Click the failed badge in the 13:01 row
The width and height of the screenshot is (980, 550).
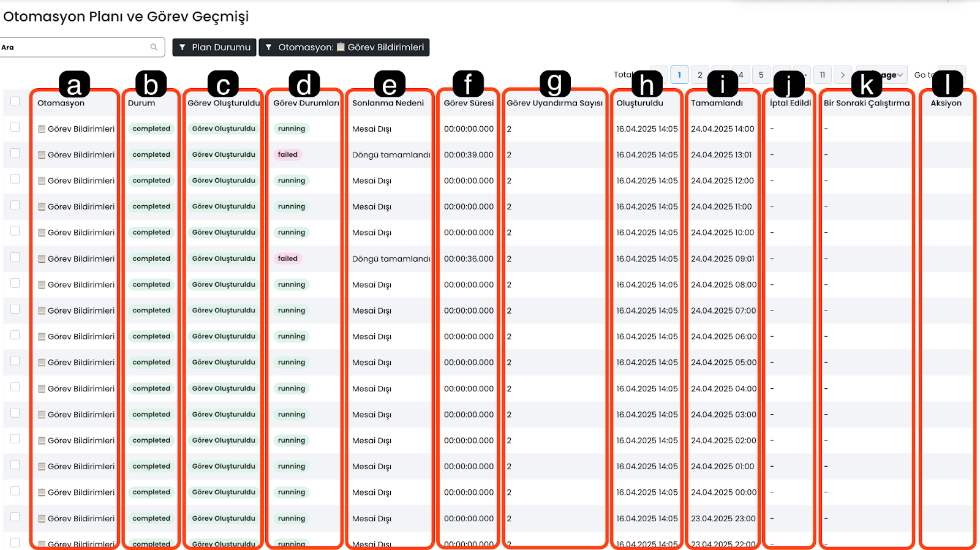click(287, 155)
